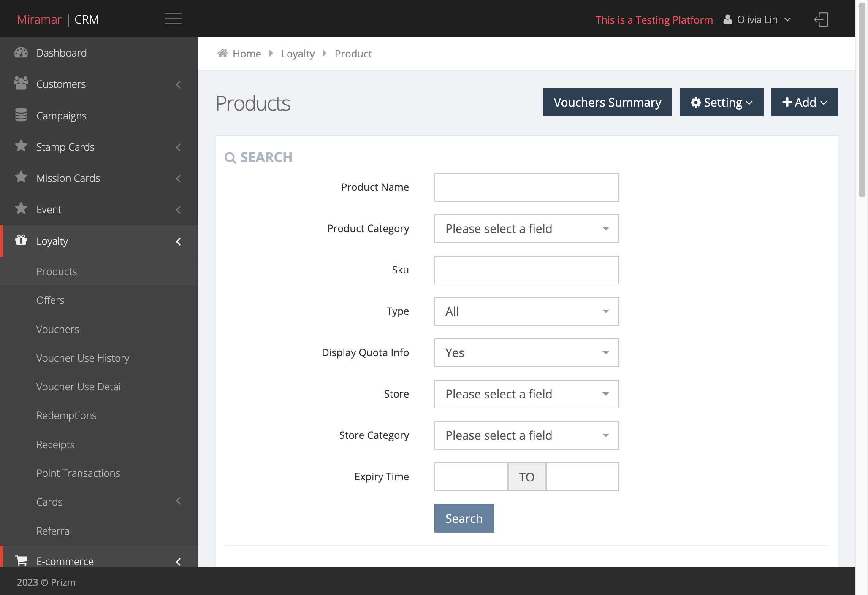Click the Event star icon
868x595 pixels.
(x=21, y=208)
